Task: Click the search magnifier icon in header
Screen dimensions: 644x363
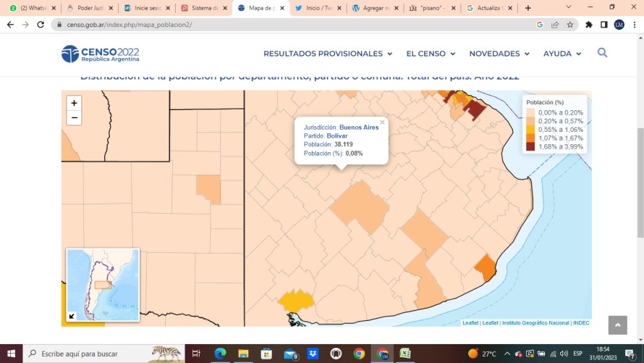Action: coord(602,53)
